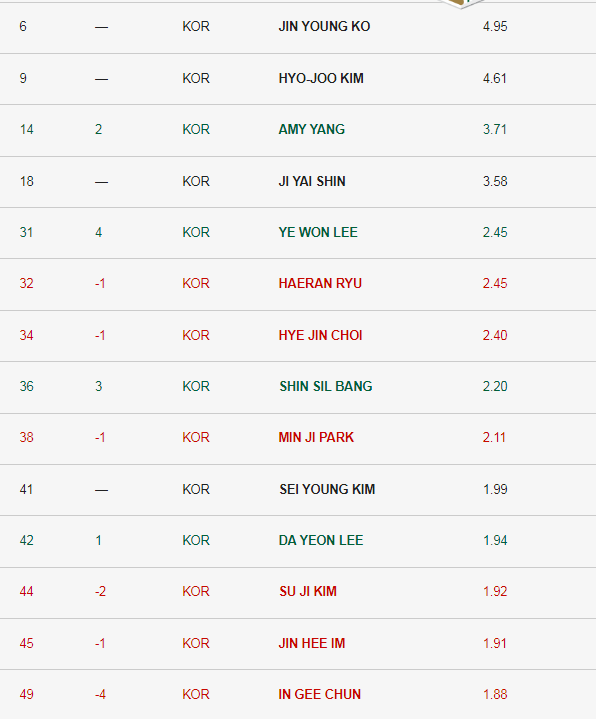Select Amy Yang's name
Viewport: 596px width, 719px height.
[312, 129]
